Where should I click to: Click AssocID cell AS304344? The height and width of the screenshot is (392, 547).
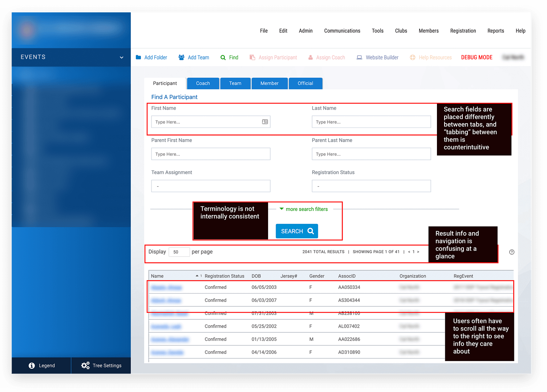click(349, 300)
